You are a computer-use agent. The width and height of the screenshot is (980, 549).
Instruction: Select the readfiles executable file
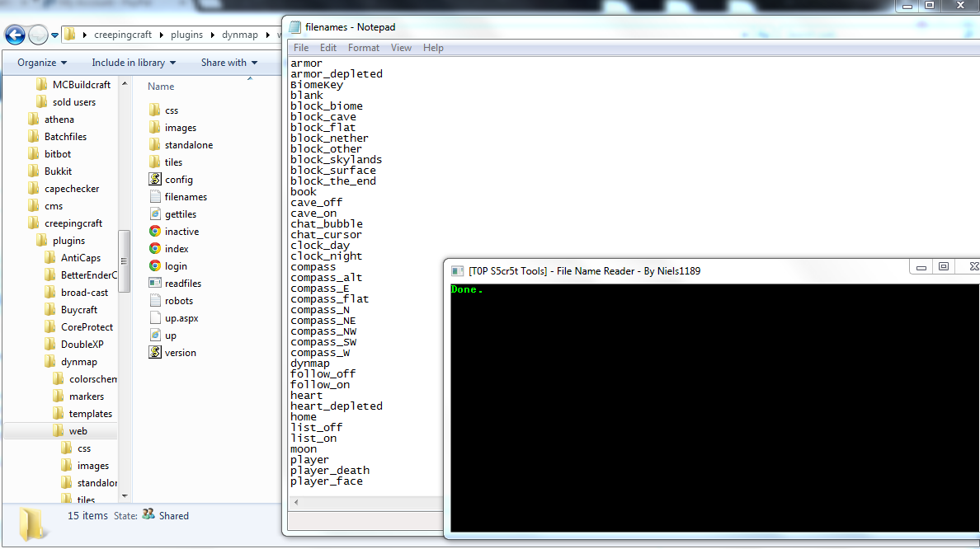175,284
